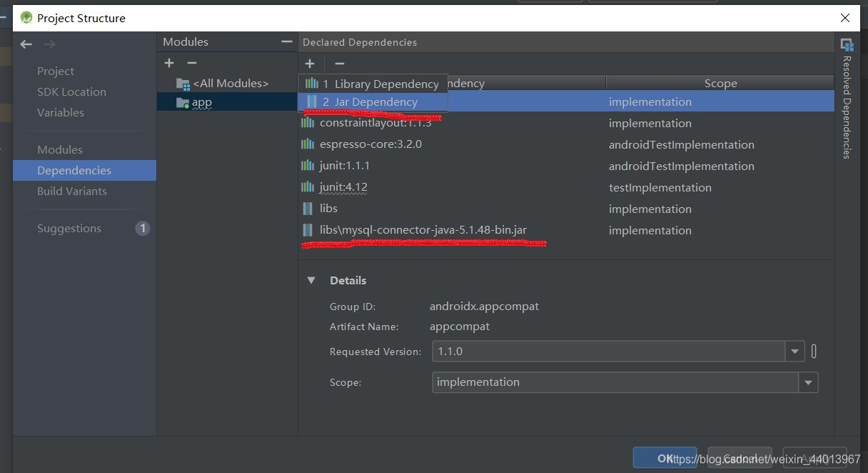Image resolution: width=868 pixels, height=473 pixels.
Task: Open Requested Version dropdown arrow
Action: (x=795, y=351)
